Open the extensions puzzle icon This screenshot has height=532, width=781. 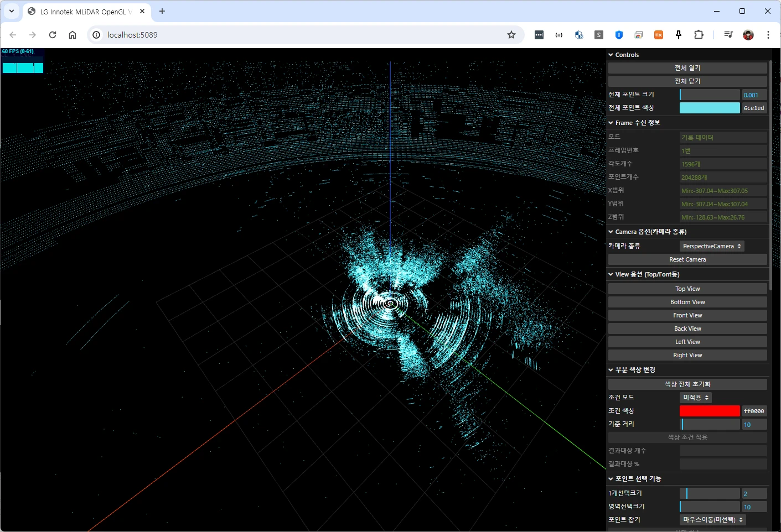[699, 35]
